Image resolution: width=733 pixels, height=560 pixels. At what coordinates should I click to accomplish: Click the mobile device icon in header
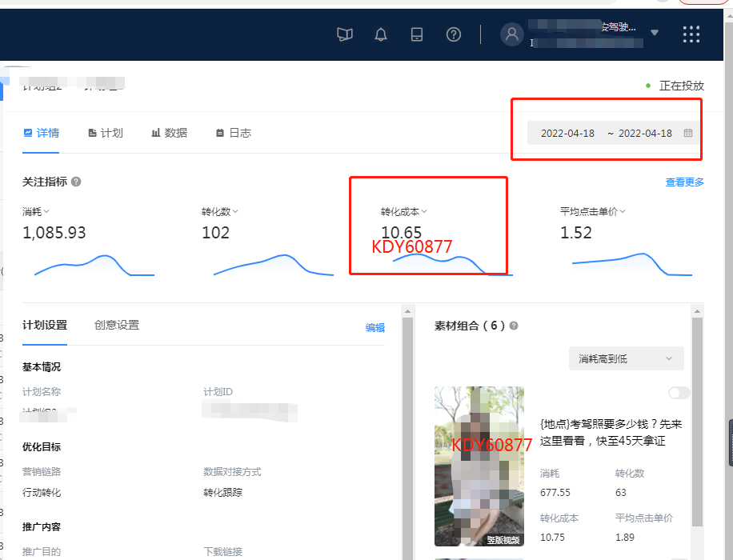pyautogui.click(x=417, y=34)
